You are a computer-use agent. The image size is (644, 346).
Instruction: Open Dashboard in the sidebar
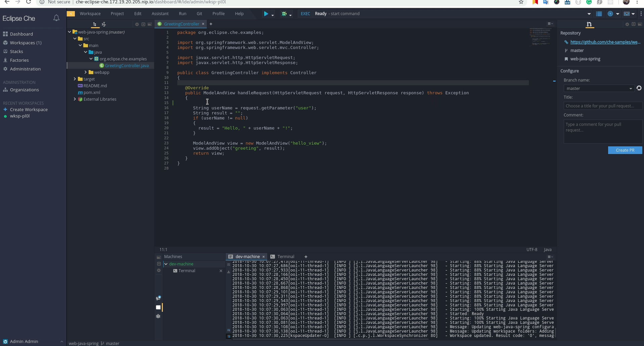coord(21,34)
